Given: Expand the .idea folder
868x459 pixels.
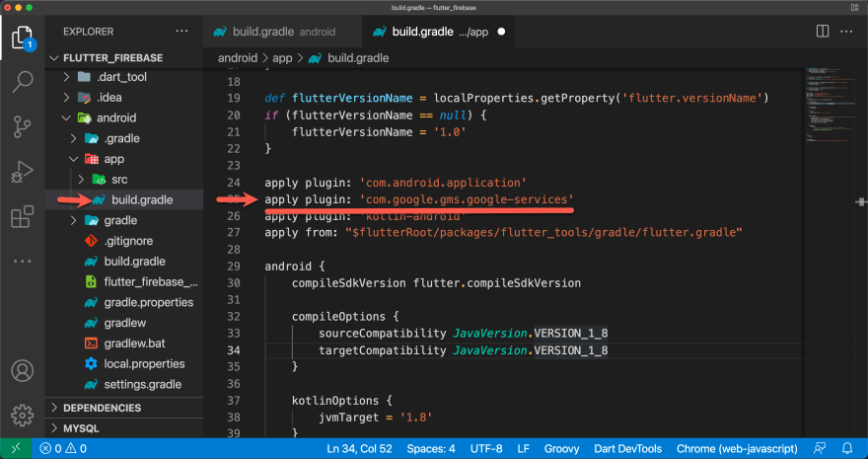Looking at the screenshot, I should click(x=66, y=98).
